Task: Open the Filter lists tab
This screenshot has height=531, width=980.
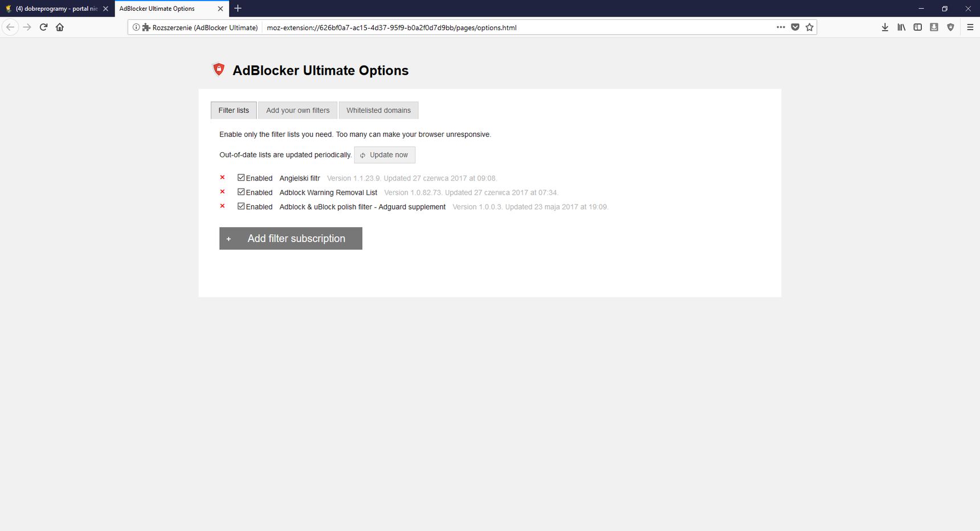Action: pos(234,111)
